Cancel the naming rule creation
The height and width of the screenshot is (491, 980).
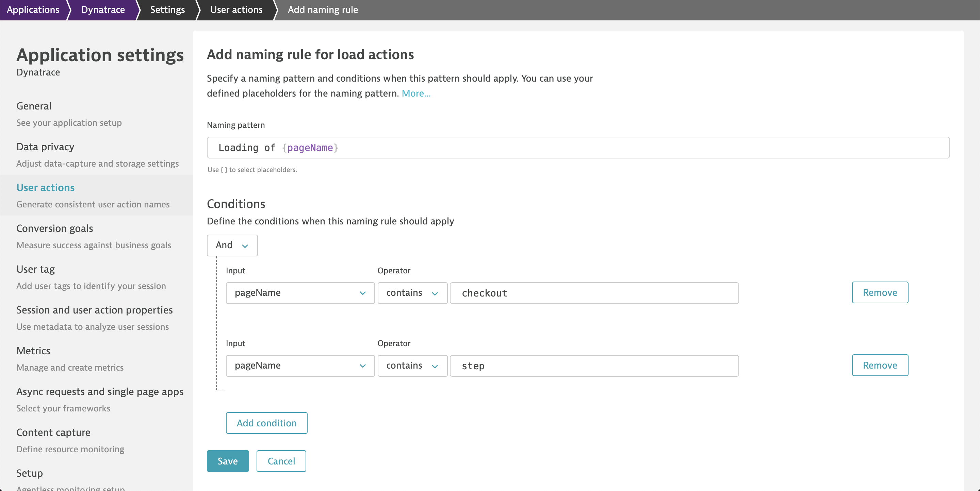[281, 461]
